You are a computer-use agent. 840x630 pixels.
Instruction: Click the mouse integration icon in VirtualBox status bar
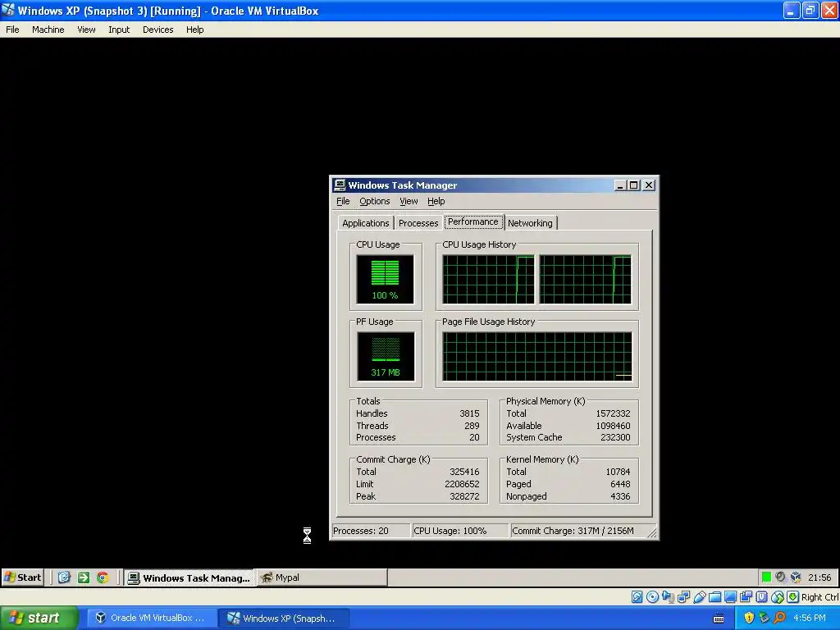pyautogui.click(x=778, y=597)
